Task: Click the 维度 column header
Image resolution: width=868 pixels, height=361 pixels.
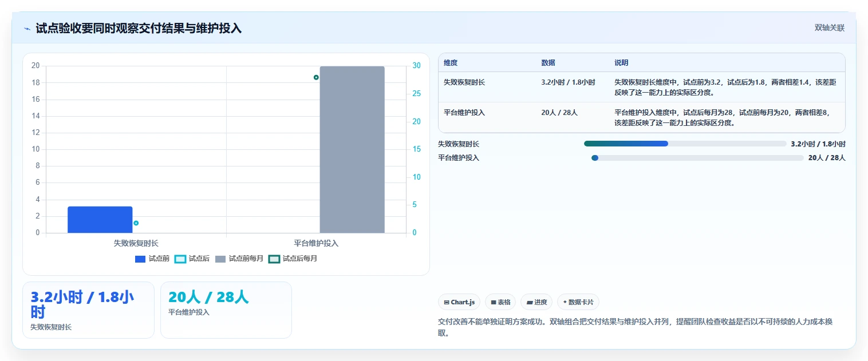Action: [451, 63]
